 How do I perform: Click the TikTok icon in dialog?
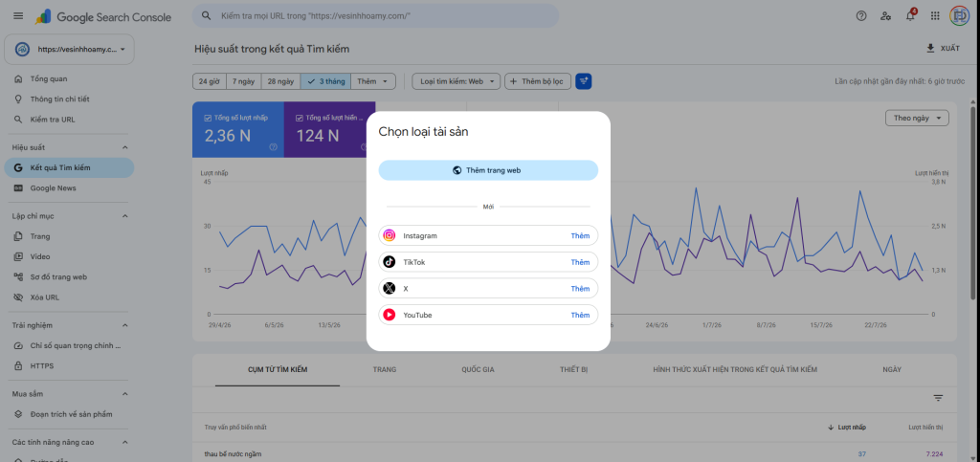pyautogui.click(x=390, y=262)
